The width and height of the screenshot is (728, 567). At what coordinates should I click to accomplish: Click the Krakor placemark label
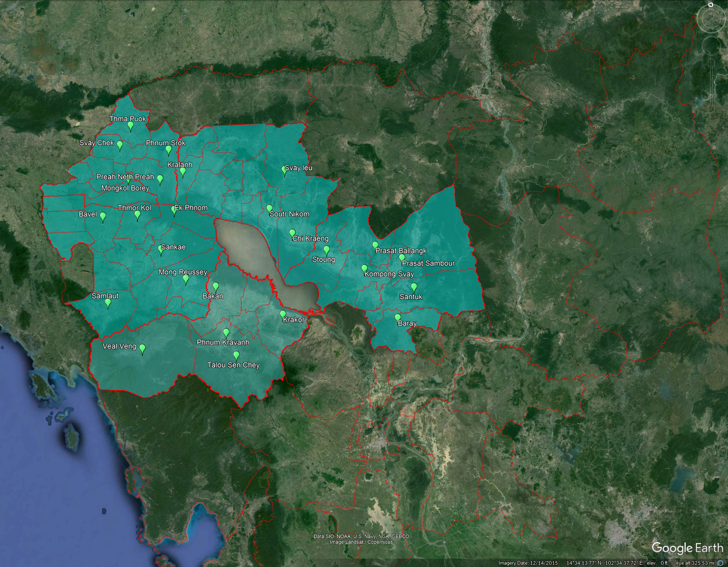[293, 320]
